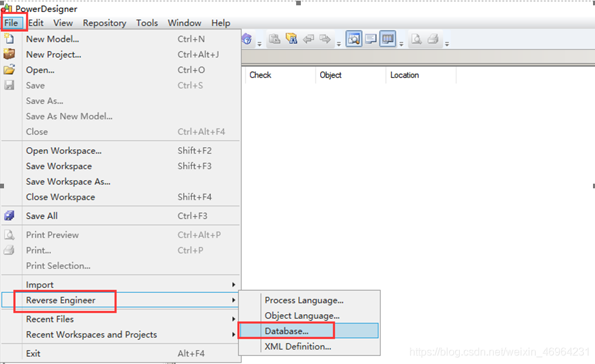Viewport: 595px width, 364px height.
Task: Select Open Workspace... entry
Action: coord(120,150)
